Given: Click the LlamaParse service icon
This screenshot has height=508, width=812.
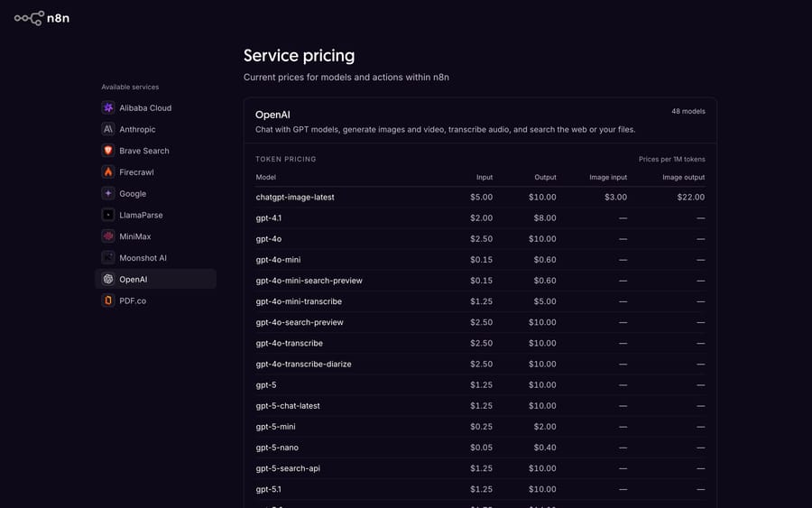Looking at the screenshot, I should [x=107, y=215].
